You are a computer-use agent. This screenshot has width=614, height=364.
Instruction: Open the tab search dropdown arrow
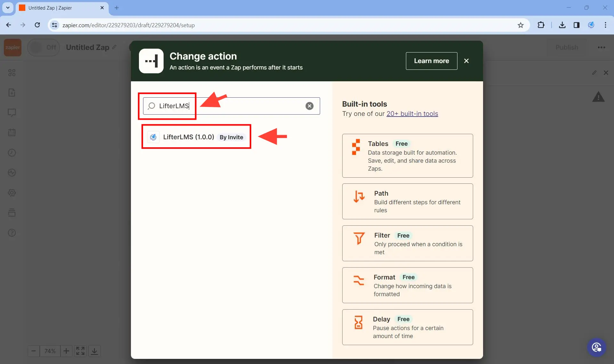pyautogui.click(x=8, y=8)
